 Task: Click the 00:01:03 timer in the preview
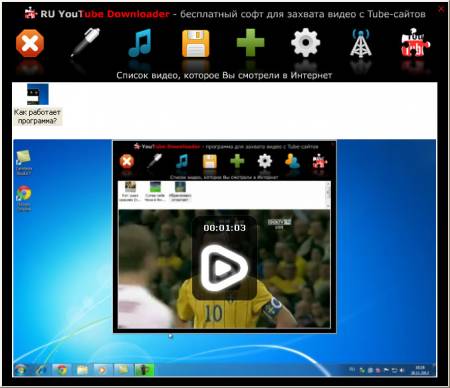(224, 228)
